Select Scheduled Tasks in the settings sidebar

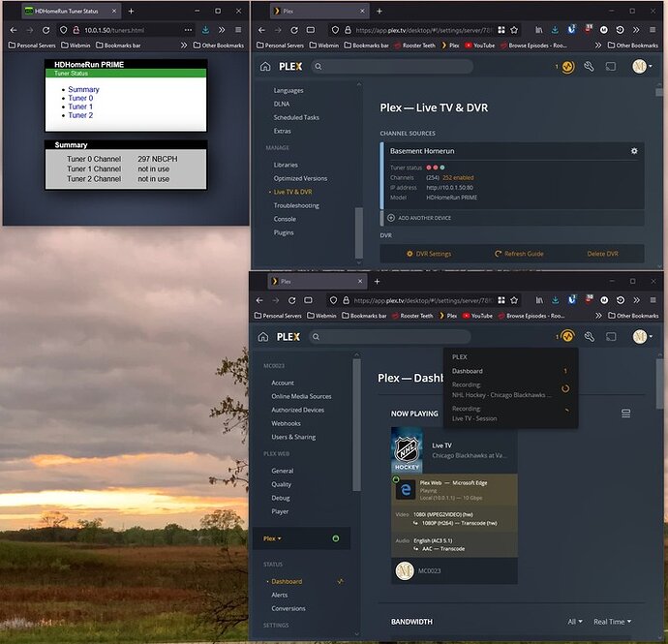296,117
